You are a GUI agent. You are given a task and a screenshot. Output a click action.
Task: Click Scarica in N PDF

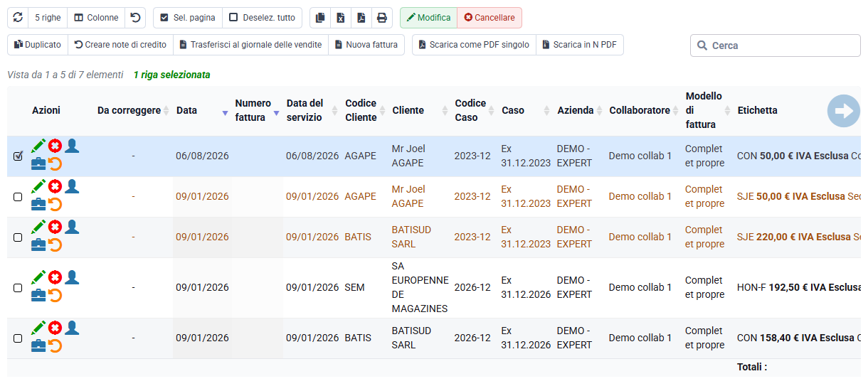tap(580, 45)
